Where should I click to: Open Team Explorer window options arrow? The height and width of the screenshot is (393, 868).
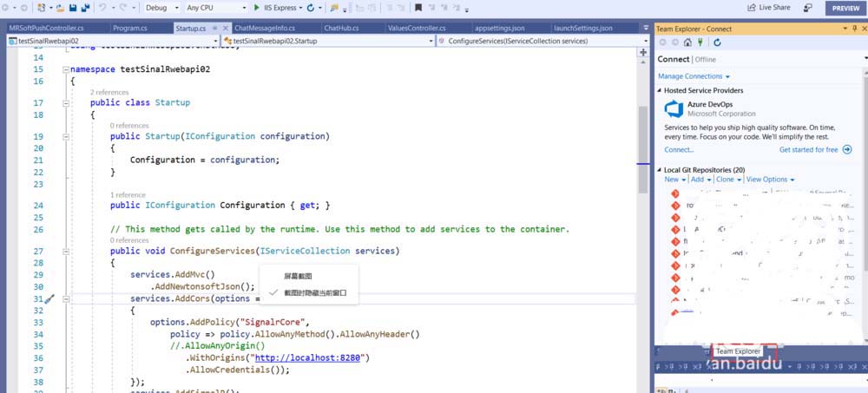(845, 29)
